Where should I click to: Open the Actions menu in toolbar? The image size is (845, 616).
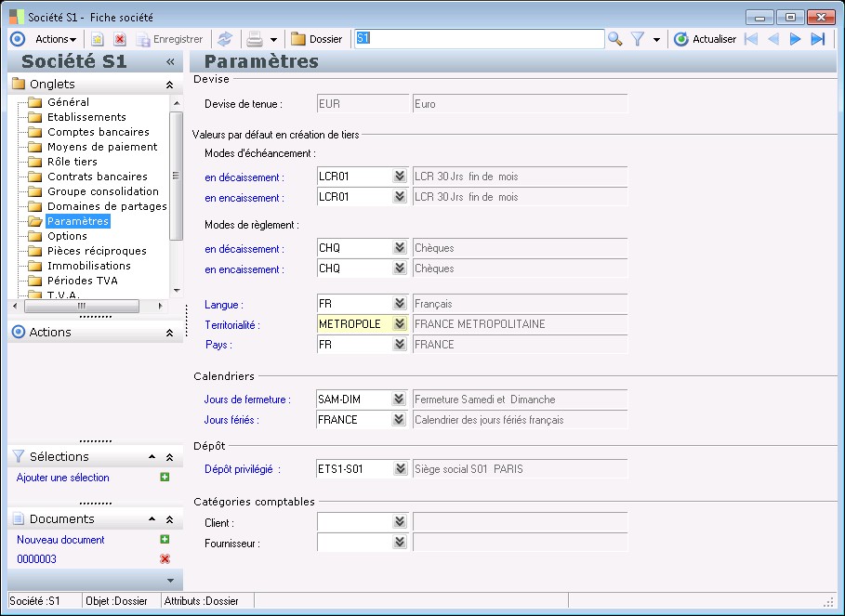(56, 39)
